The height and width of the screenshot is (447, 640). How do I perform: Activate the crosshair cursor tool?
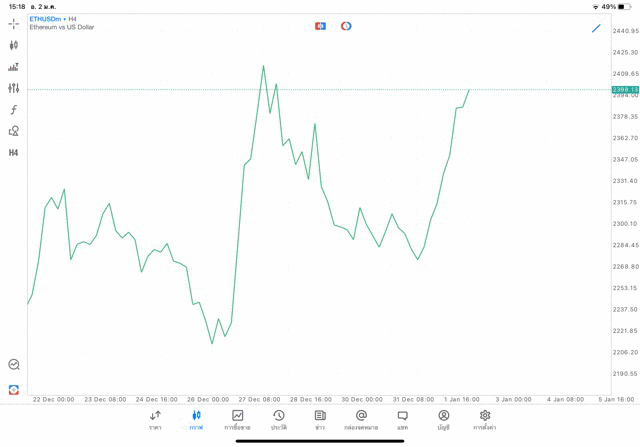(x=14, y=23)
